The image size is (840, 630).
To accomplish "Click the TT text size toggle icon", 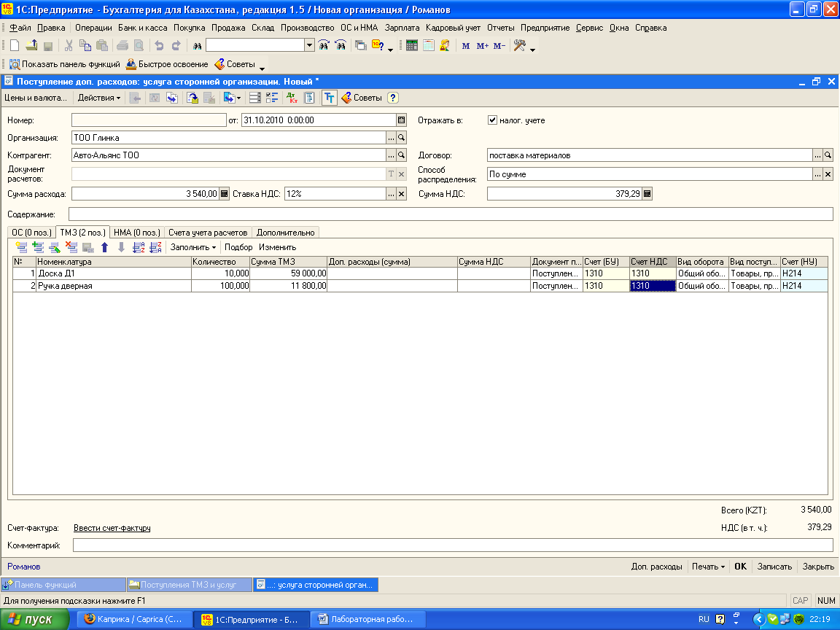I will [x=329, y=98].
